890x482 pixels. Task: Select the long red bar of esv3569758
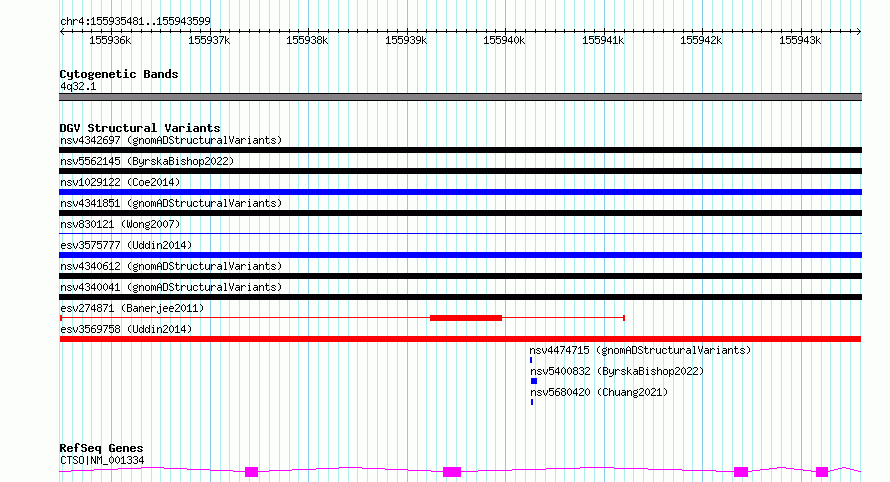[x=460, y=339]
